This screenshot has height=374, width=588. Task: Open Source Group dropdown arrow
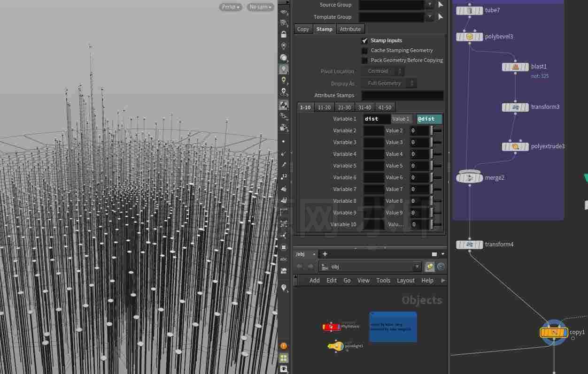pos(430,5)
